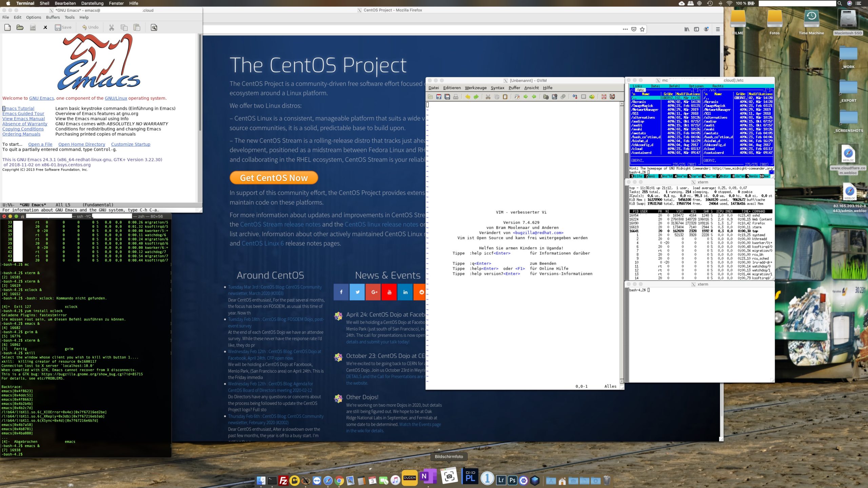Click the Spotlight search icon in menu bar

[x=840, y=3]
